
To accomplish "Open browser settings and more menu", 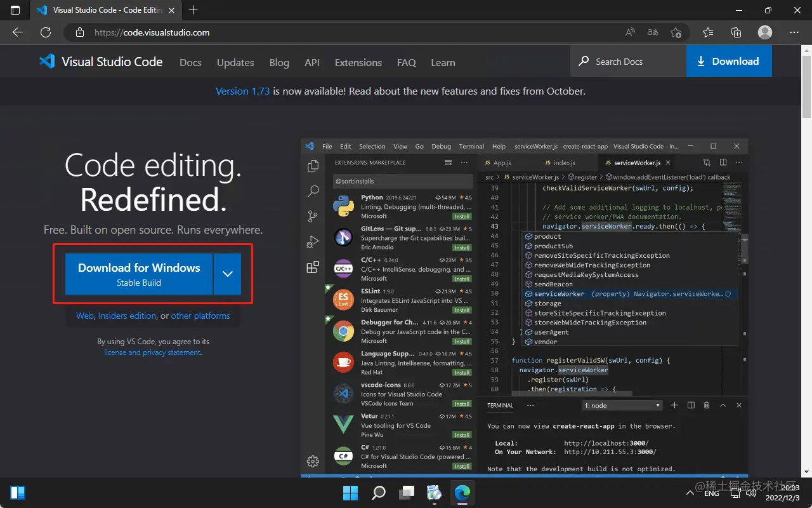I will 794,32.
